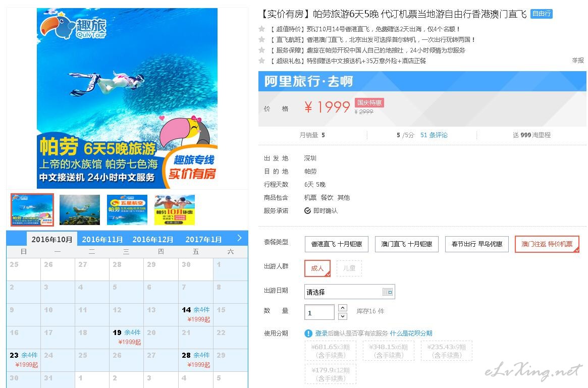This screenshot has height=388, width=588.
Task: Select the sea turtle thumbnail image
Action: point(80,210)
